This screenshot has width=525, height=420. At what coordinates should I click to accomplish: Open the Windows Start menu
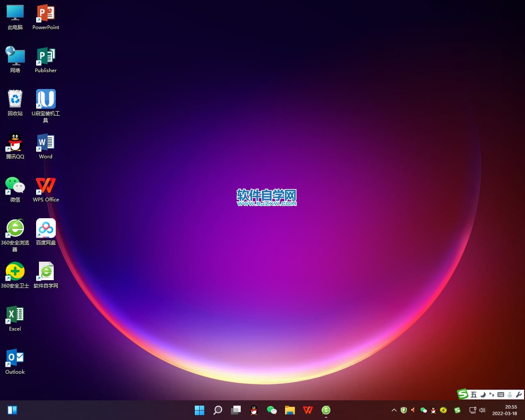(199, 410)
